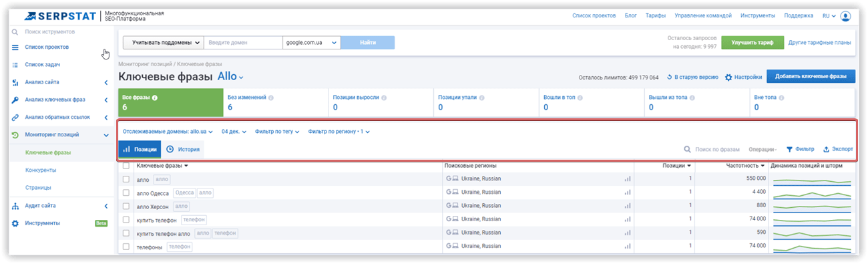
Task: Click the Добавить ключевые фразы button
Action: pyautogui.click(x=811, y=77)
